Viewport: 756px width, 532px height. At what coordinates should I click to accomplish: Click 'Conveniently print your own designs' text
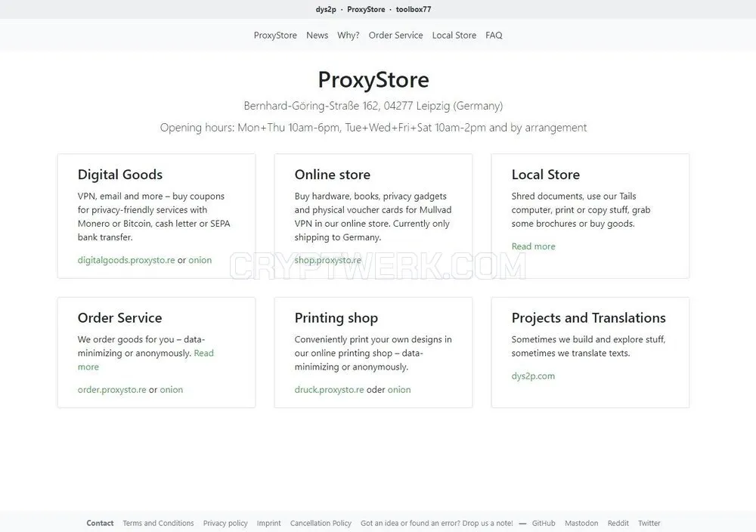click(373, 353)
